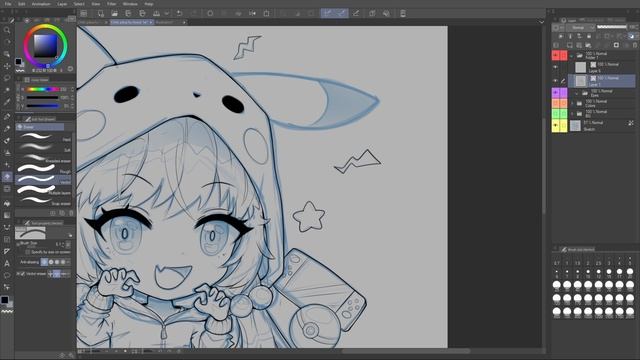Screen dimensions: 640x360
Task: Select the Correct line tool
Action: point(7,287)
